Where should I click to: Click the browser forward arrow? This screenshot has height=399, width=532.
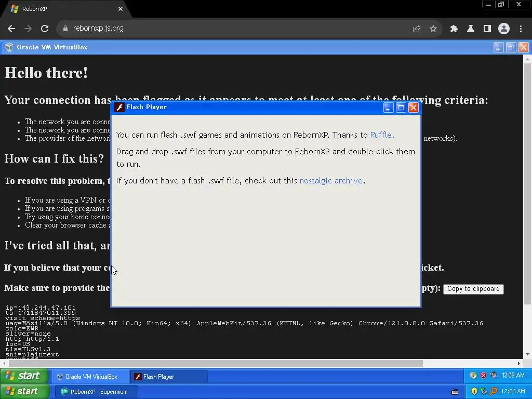(x=28, y=29)
